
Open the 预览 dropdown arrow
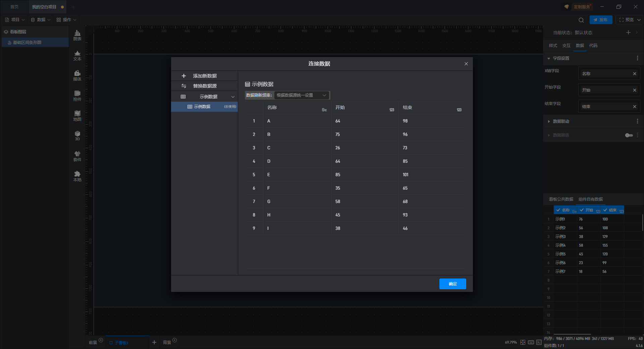click(x=639, y=20)
